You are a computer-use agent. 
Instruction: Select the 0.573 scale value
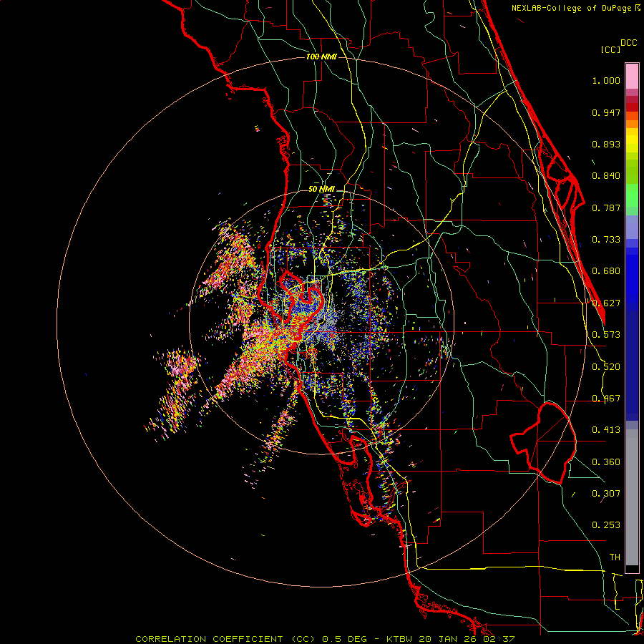coord(606,335)
